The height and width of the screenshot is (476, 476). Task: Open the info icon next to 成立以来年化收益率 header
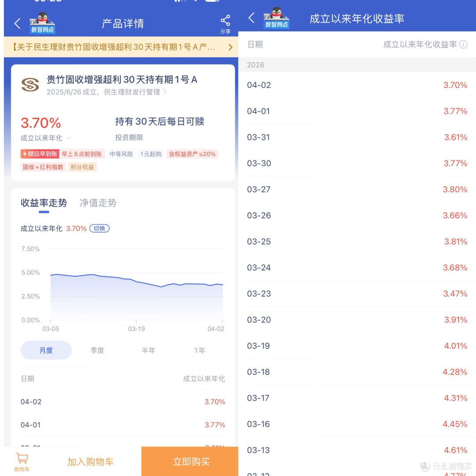[463, 45]
